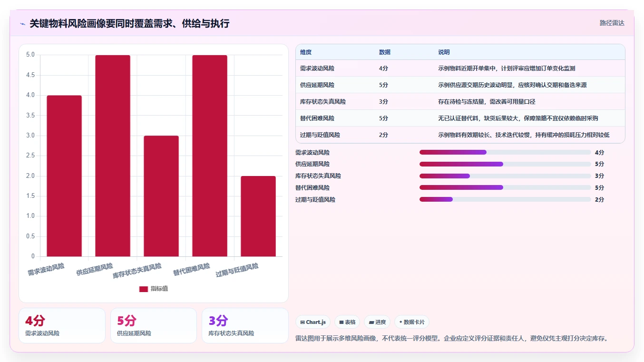This screenshot has height=362, width=644.
Task: Click the footnote text starting 雷达图用于展示
Action: [452, 339]
